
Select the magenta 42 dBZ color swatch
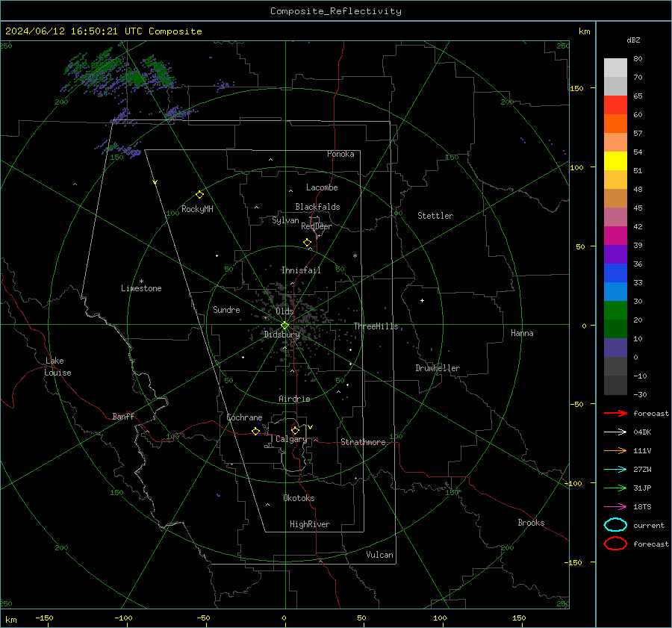pyautogui.click(x=615, y=235)
